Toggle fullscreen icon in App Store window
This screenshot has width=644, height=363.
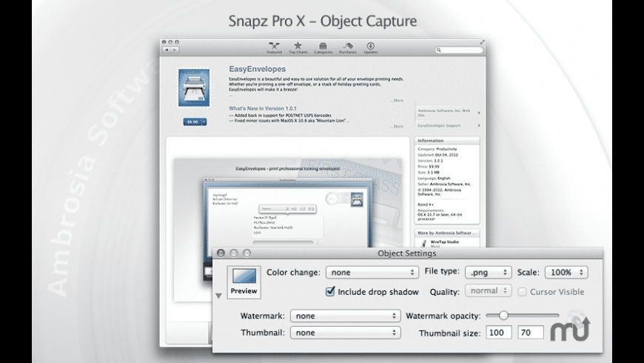[x=482, y=42]
